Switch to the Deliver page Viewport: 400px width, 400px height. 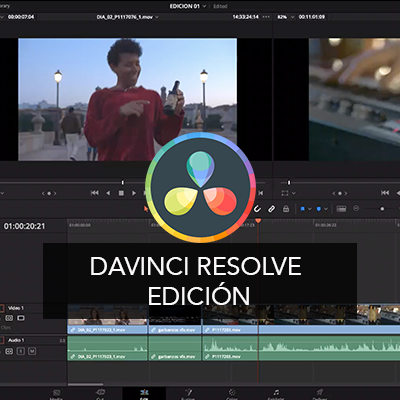click(320, 394)
